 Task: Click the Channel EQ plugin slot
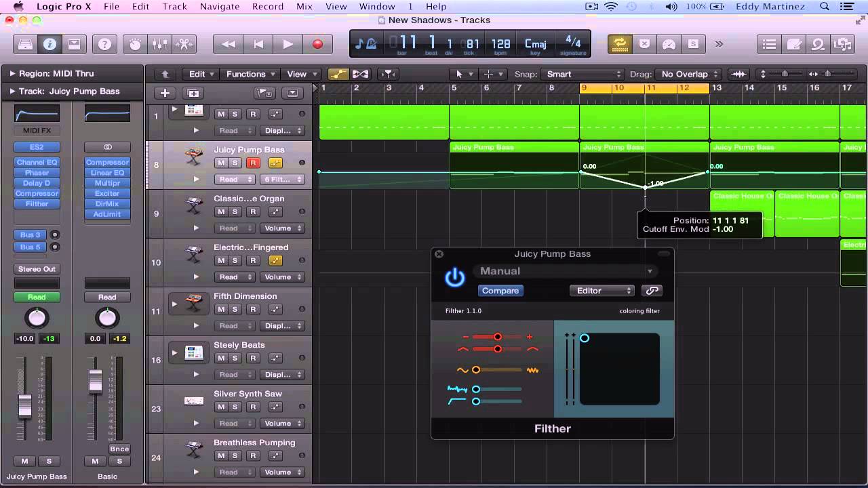37,163
